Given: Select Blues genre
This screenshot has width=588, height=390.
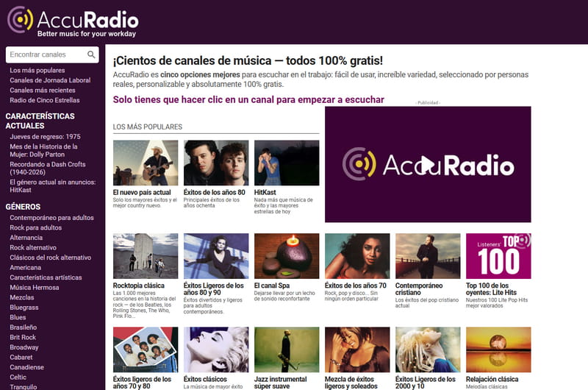Looking at the screenshot, I should pyautogui.click(x=18, y=317).
